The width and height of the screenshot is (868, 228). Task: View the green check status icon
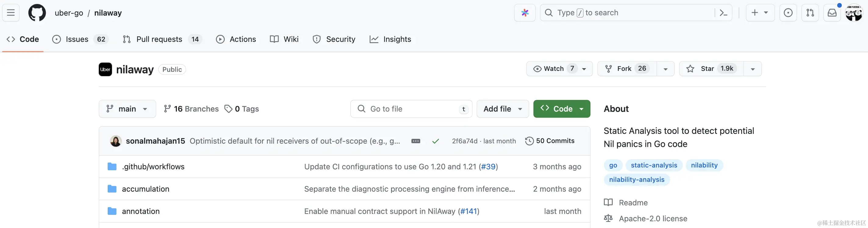click(x=435, y=141)
